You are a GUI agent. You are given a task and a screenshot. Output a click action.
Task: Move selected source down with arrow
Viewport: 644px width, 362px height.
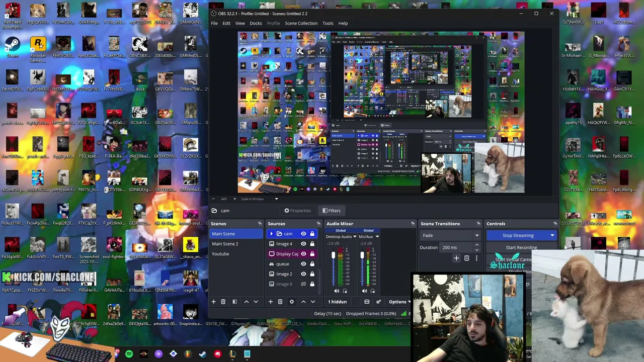[312, 302]
